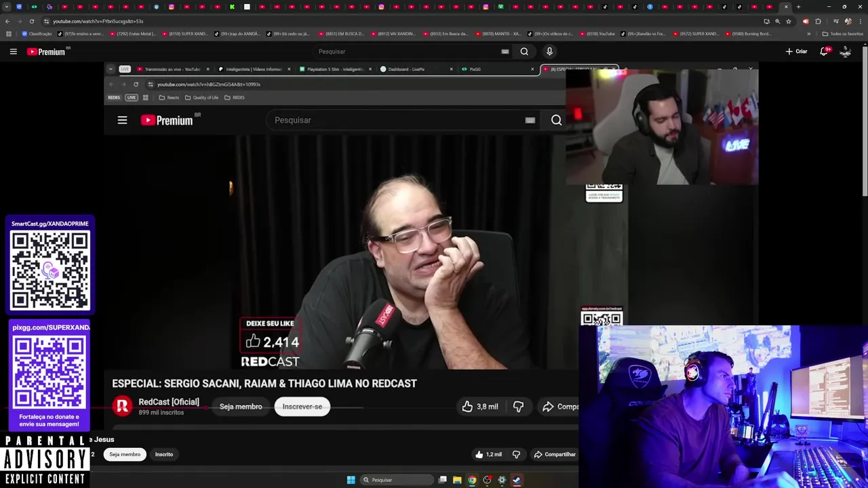Close the Dashboard - LivePix tab
868x488 pixels.
451,69
